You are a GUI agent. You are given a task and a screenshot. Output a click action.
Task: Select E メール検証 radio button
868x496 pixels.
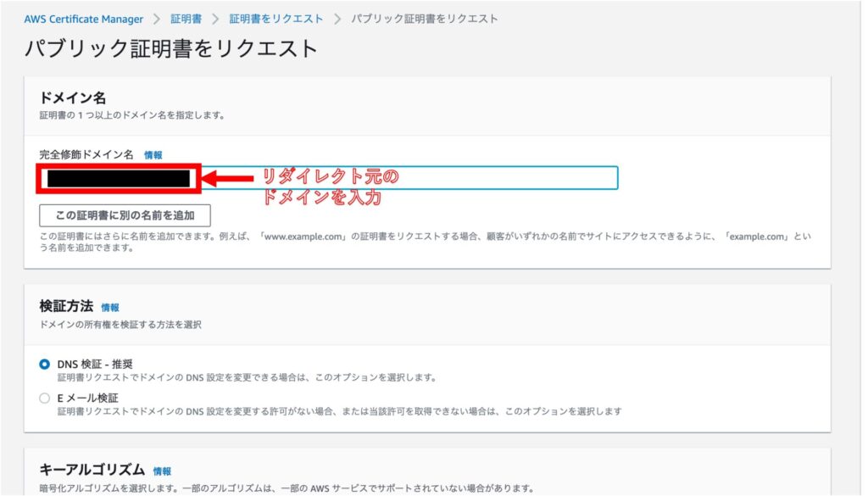45,398
